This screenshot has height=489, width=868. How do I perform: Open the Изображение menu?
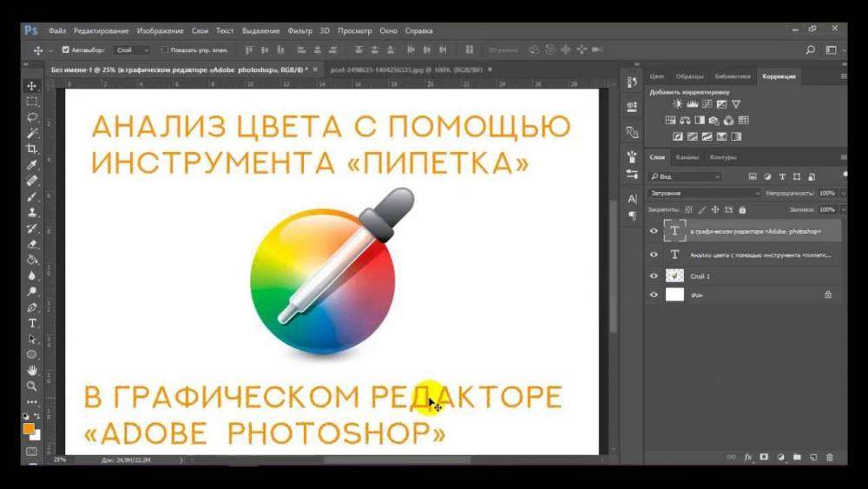coord(161,31)
